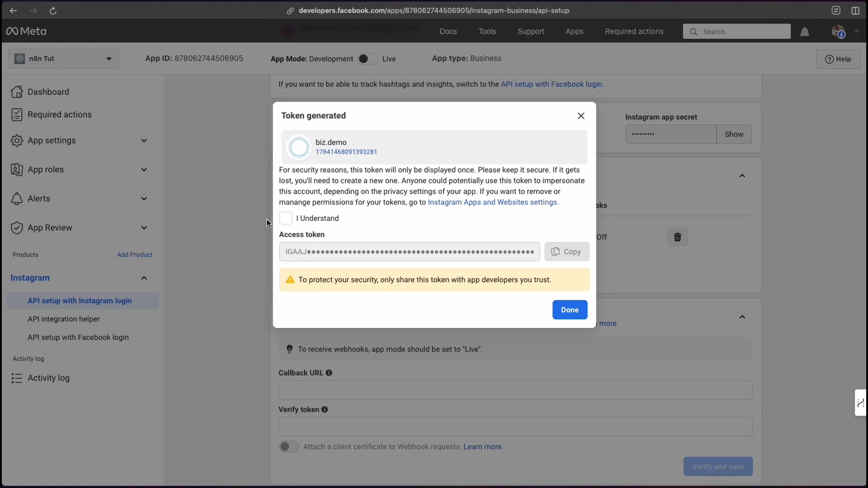
Task: Open profile menu dropdown arrow
Action: click(x=856, y=32)
